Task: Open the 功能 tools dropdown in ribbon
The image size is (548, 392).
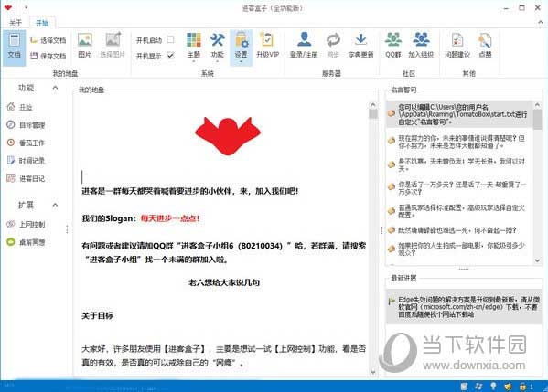Action: pyautogui.click(x=217, y=48)
